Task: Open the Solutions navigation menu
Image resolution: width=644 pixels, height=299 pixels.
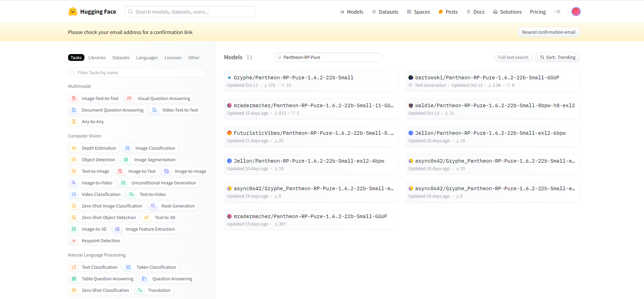Action: point(507,12)
